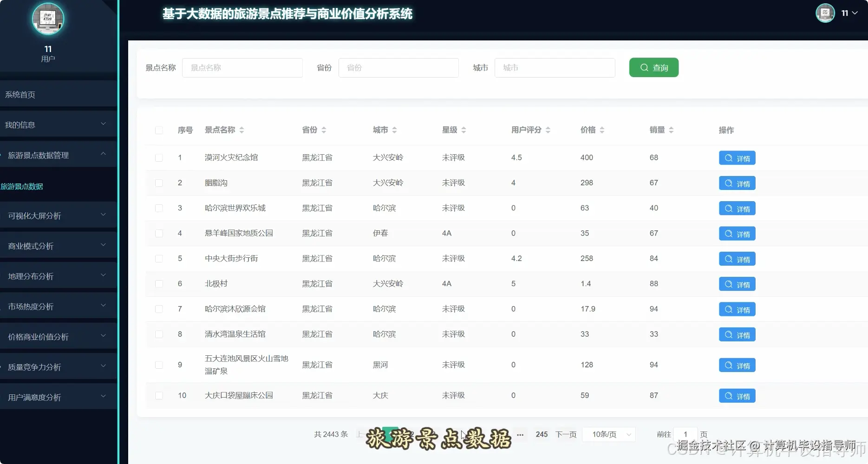Check the checkbox for 大庆口袋屋蹦床公园

click(x=159, y=395)
